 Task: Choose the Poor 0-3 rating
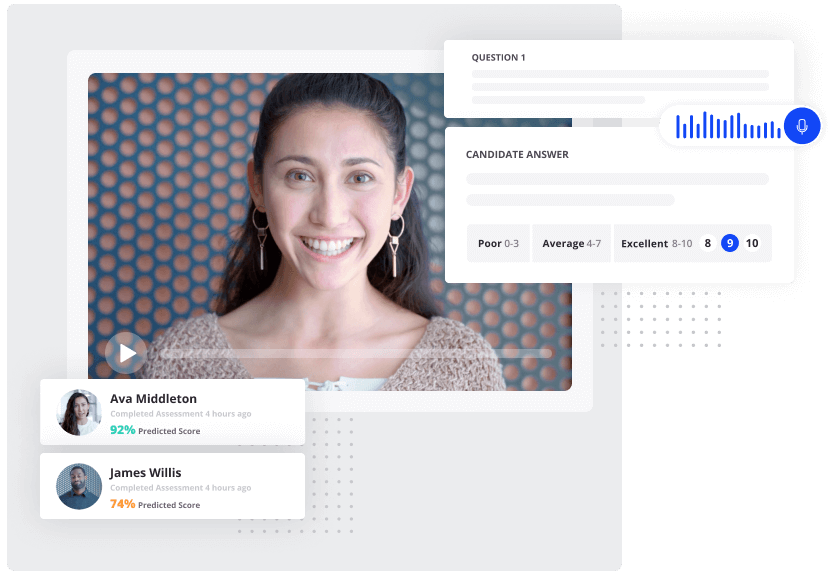(x=498, y=243)
